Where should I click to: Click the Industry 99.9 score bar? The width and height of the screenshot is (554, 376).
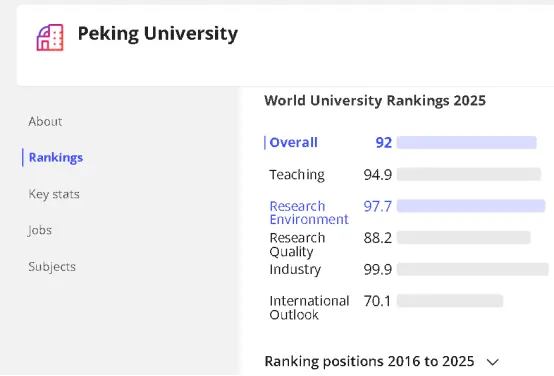[x=473, y=269]
